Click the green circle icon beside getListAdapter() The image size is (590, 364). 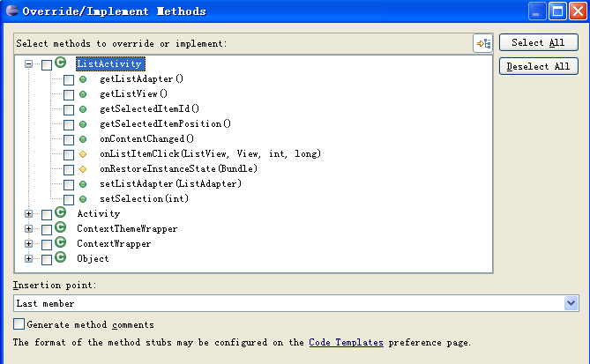coord(83,79)
